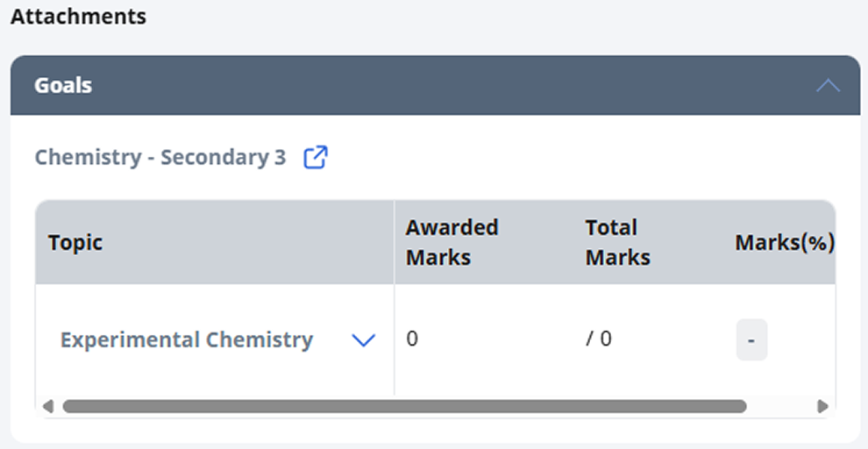Image resolution: width=868 pixels, height=449 pixels.
Task: Click the awarded marks value 0
Action: click(412, 339)
